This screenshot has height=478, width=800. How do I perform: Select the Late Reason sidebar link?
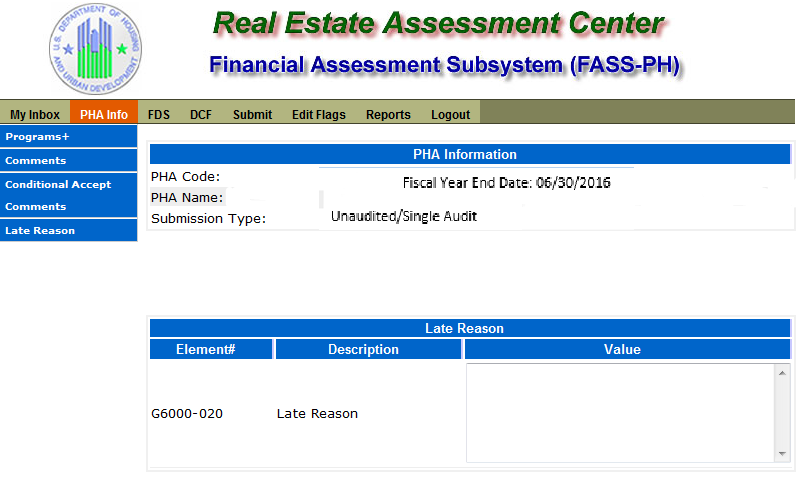[x=68, y=230]
